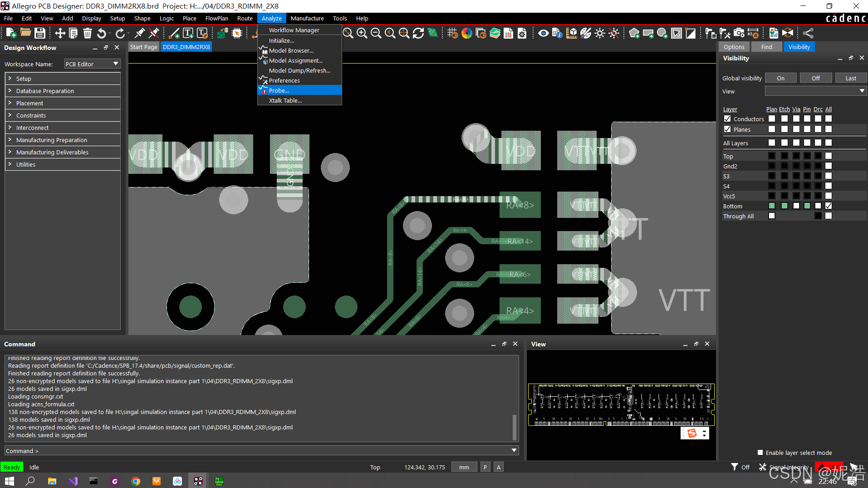The image size is (868, 488).
Task: Select the Unfix crossed pin icon
Action: (x=154, y=33)
